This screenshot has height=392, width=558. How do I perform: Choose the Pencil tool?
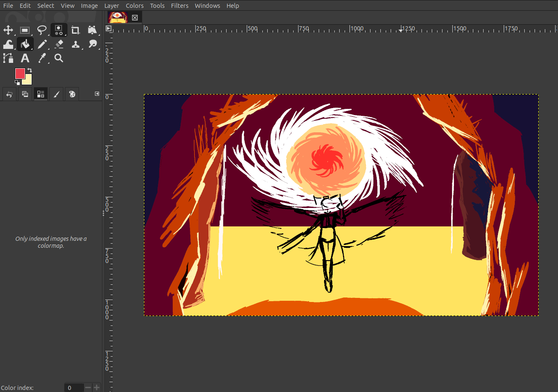tap(42, 44)
